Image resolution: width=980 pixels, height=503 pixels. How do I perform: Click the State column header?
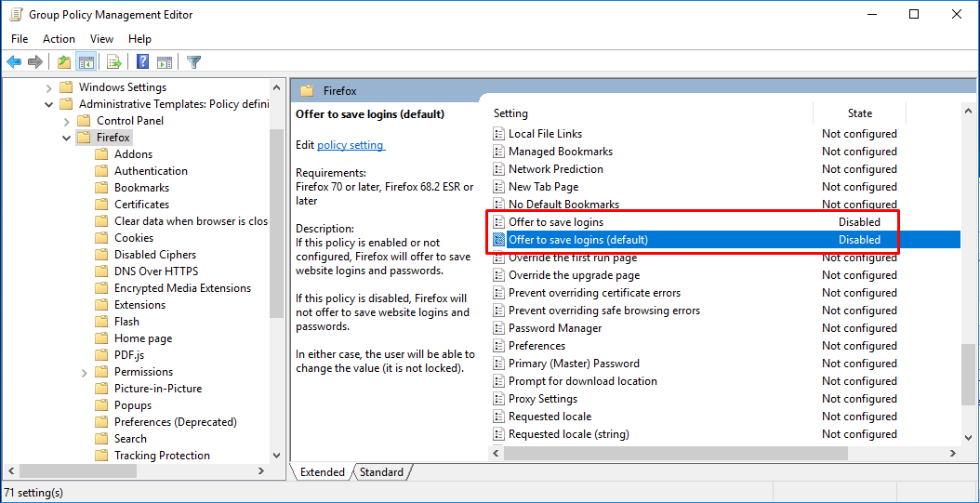coord(859,113)
